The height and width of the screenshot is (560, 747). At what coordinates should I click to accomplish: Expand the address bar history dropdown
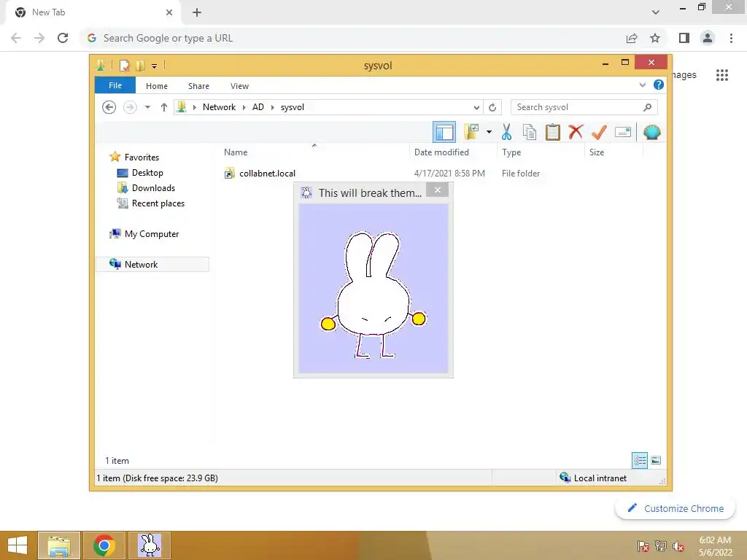476,108
